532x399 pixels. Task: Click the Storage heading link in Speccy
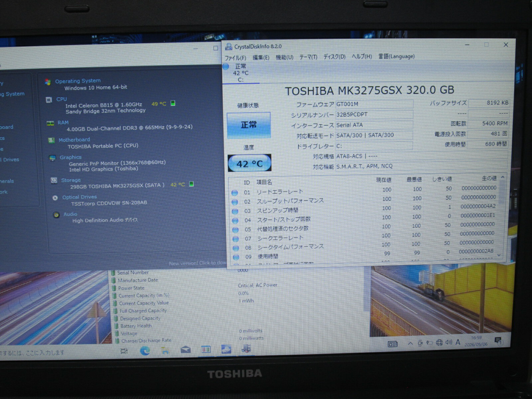[71, 180]
